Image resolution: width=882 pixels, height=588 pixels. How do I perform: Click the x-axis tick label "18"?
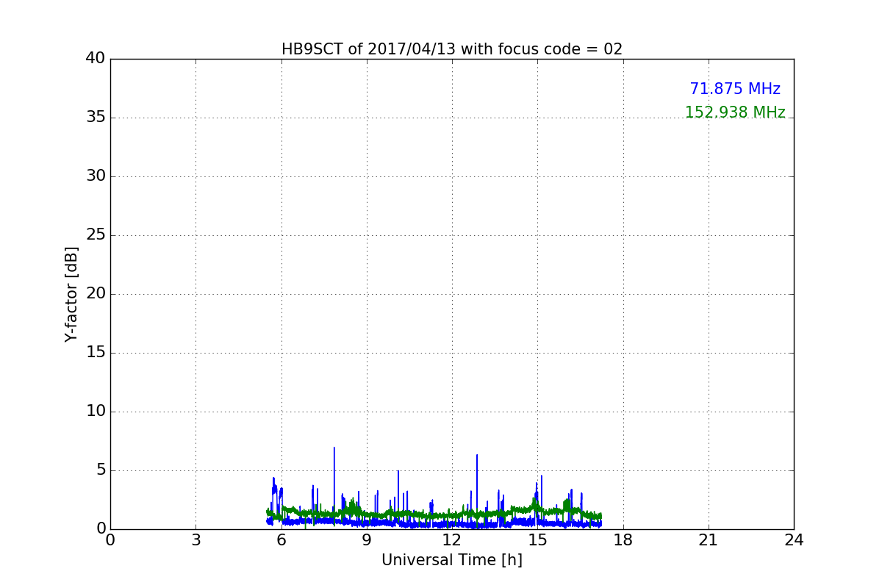click(623, 540)
